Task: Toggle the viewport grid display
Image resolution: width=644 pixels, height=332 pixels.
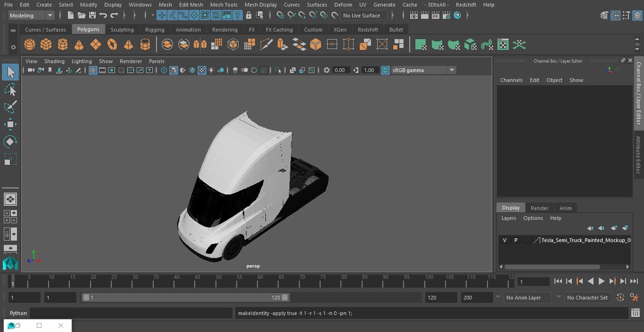Action: pyautogui.click(x=93, y=70)
